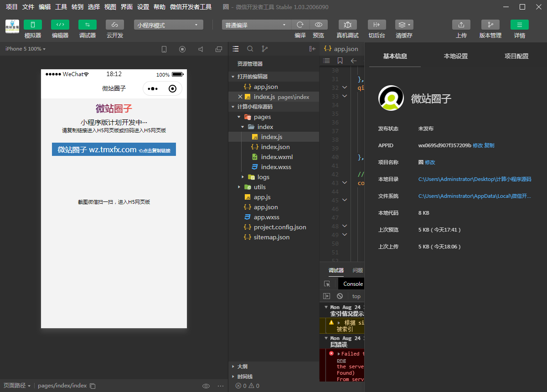The image size is (547, 392).
Task: Show the file explorer list icon
Action: click(x=236, y=49)
